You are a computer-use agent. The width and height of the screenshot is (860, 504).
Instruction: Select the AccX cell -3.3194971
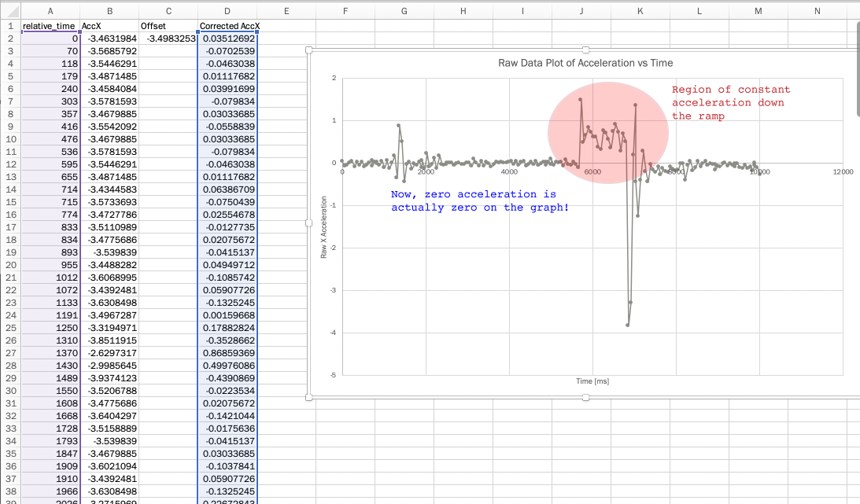[109, 328]
